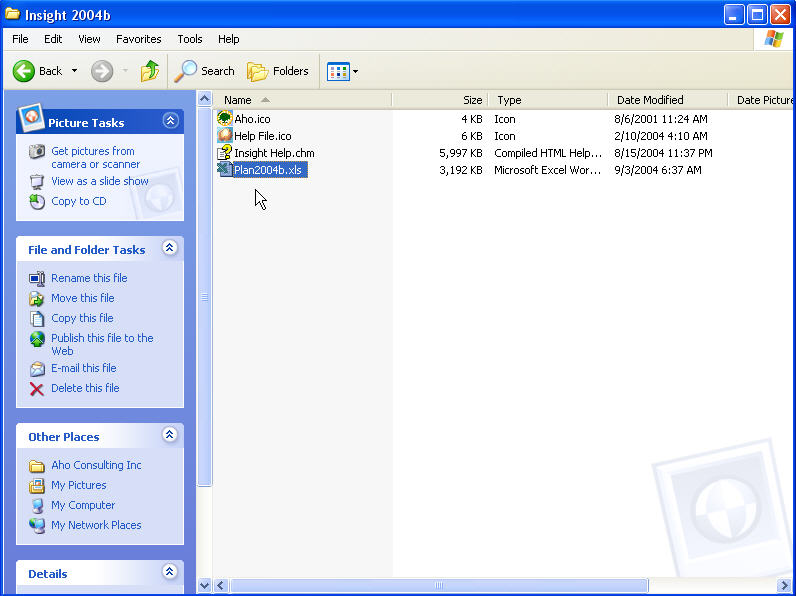Open the Edit menu
Viewport: 796px width, 596px height.
click(x=53, y=39)
